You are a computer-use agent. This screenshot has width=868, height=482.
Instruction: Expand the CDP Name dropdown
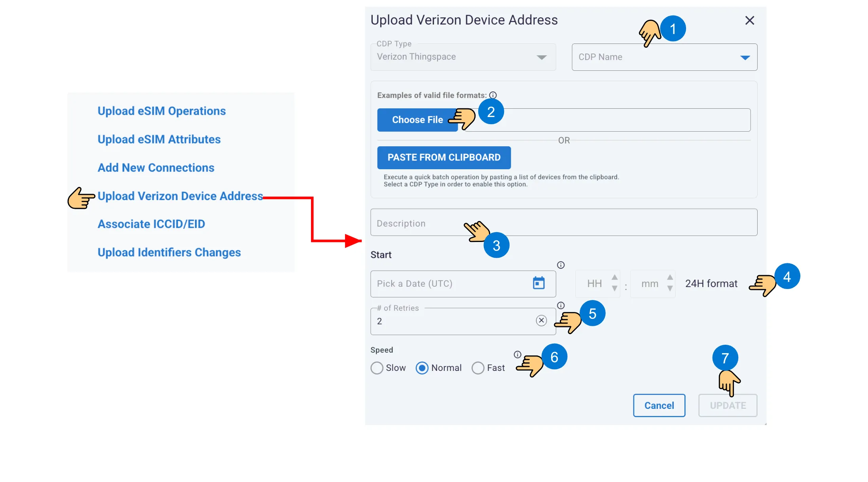pyautogui.click(x=664, y=57)
